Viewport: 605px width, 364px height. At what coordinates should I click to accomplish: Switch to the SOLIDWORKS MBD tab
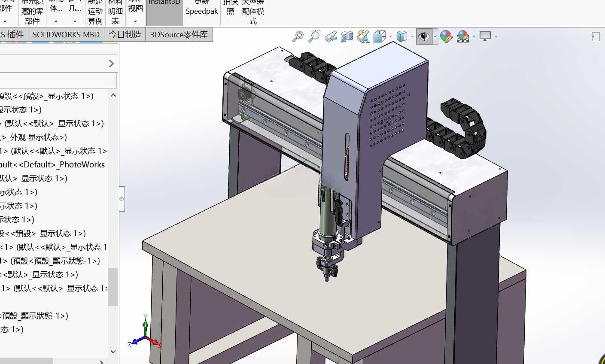[x=66, y=35]
